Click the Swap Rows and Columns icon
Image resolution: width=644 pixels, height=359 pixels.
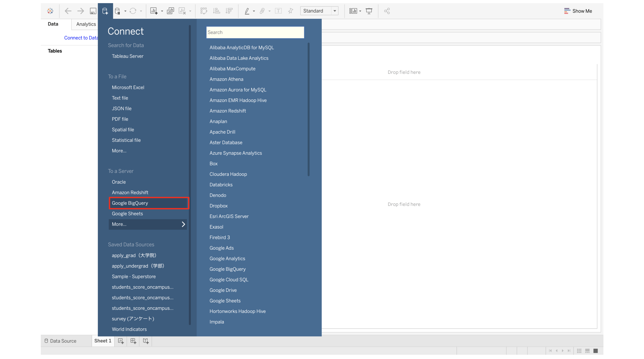(204, 11)
